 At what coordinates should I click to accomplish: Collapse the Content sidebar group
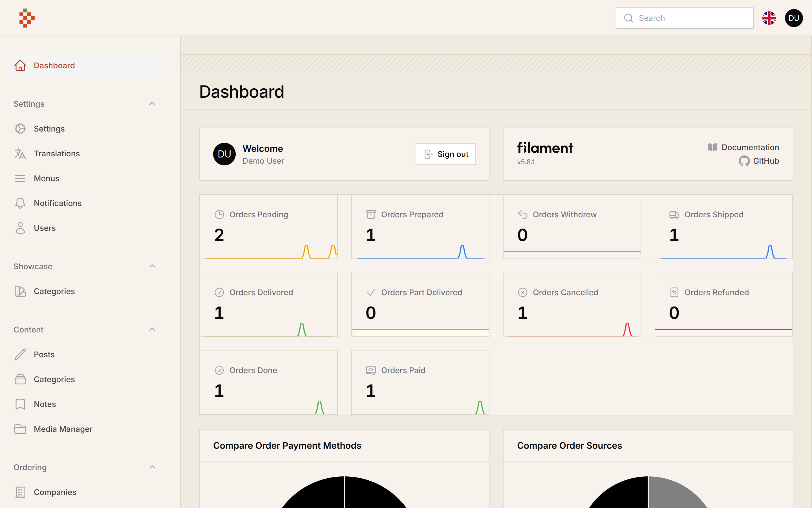[x=152, y=329]
